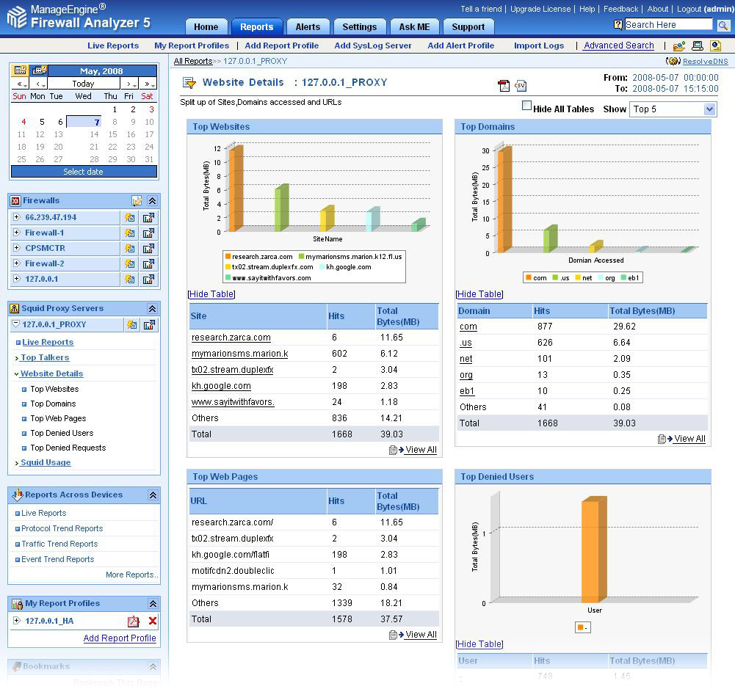
Task: Export report as CSV icon
Action: click(521, 86)
